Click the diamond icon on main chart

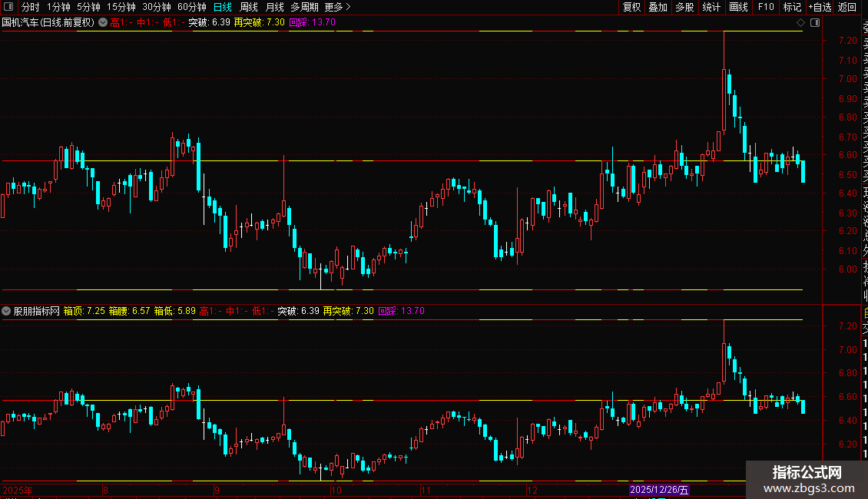coord(800,23)
